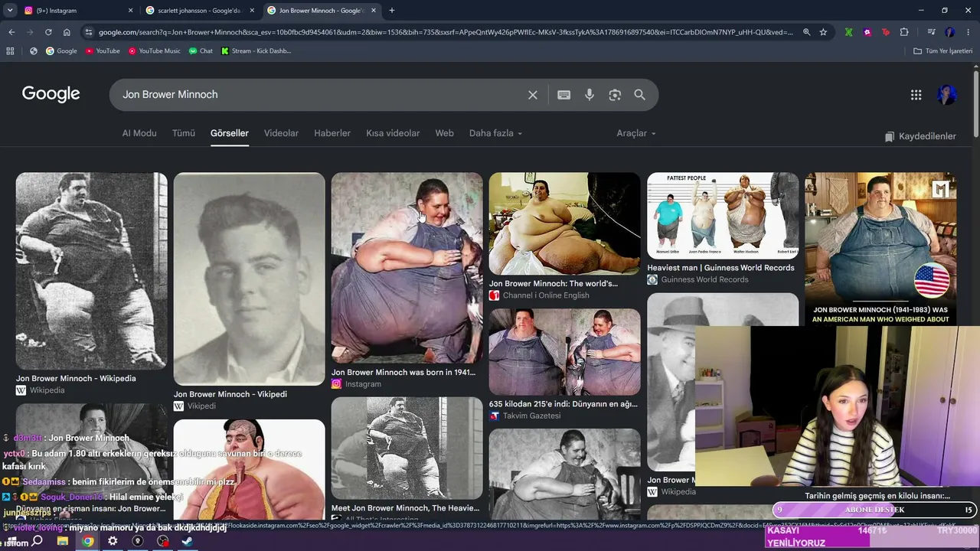
Task: Submit the search with the magnifier icon
Action: (640, 95)
